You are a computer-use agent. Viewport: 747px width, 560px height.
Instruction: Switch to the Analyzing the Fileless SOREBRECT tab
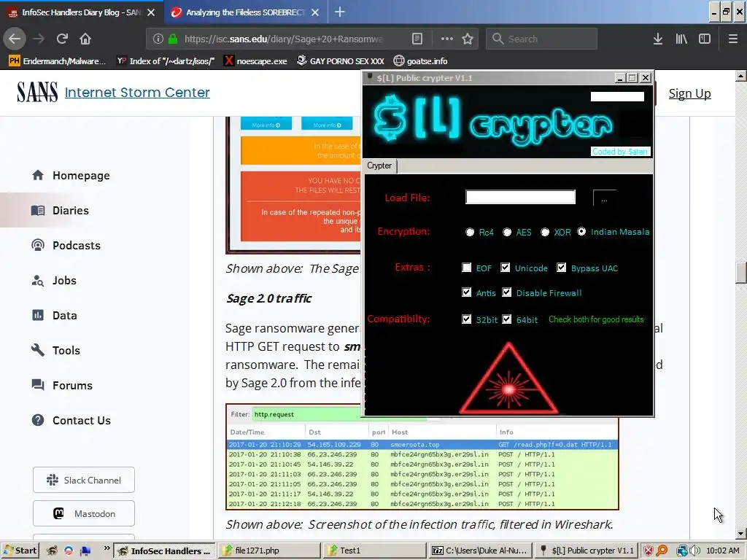point(246,12)
